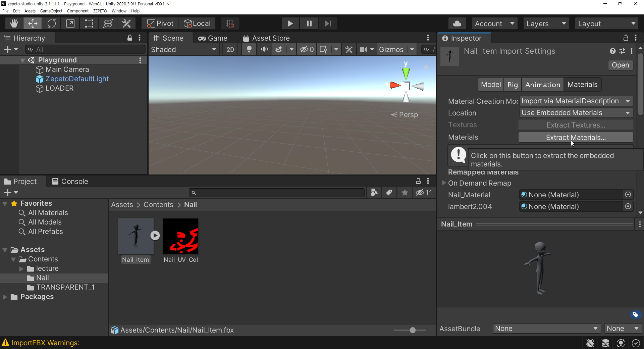Toggle scene effects (skybox, fog)

click(x=279, y=50)
